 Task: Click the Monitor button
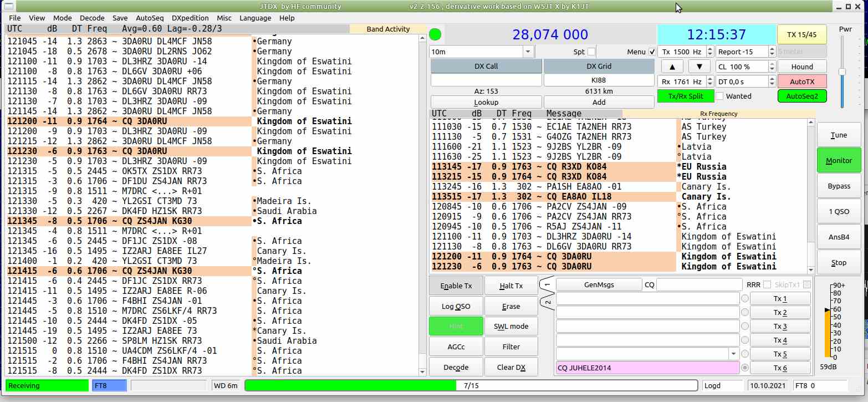(839, 160)
